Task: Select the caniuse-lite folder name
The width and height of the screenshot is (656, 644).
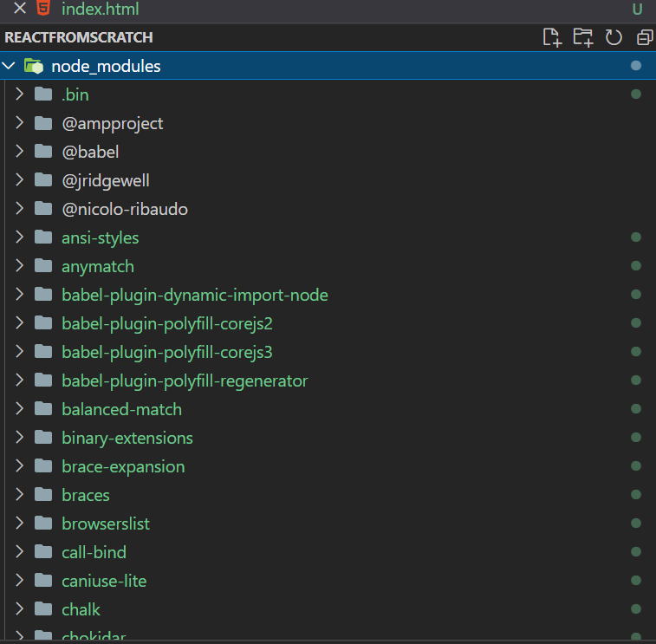Action: (104, 581)
